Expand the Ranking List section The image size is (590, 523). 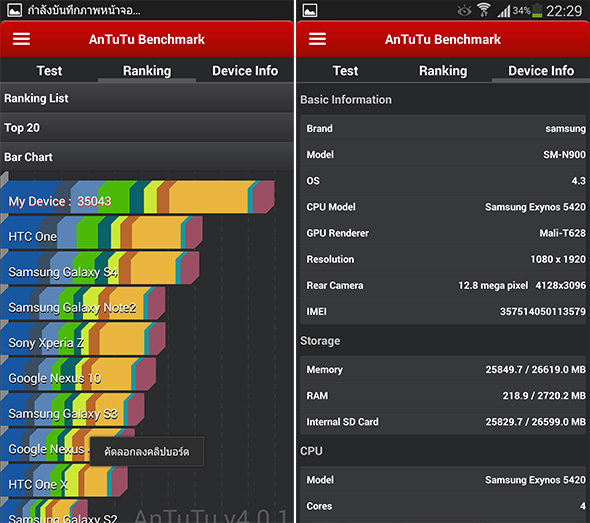[147, 98]
